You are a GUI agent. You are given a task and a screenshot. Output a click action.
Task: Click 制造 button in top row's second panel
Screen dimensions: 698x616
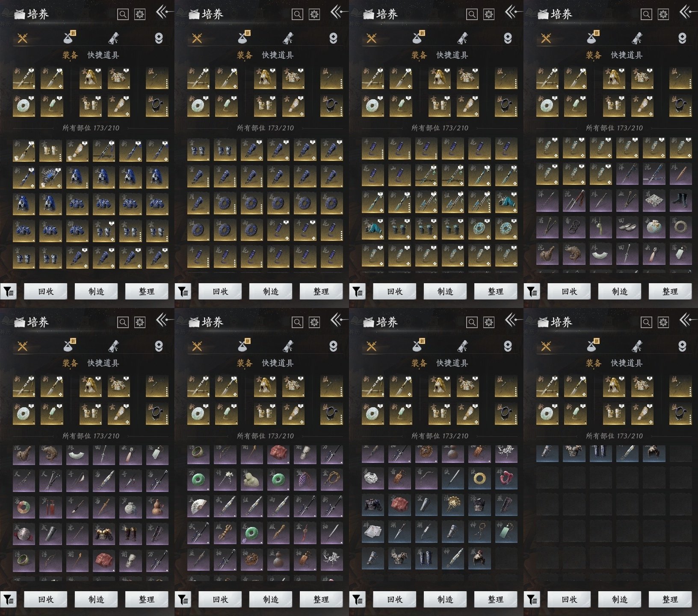pyautogui.click(x=271, y=291)
